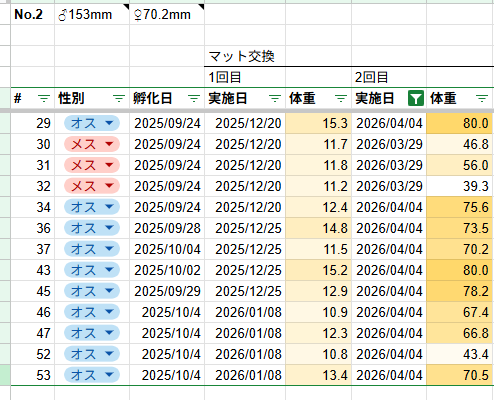The height and width of the screenshot is (400, 494).
Task: Select 1回目 date 2026/01/08 in row 46
Action: (x=245, y=312)
